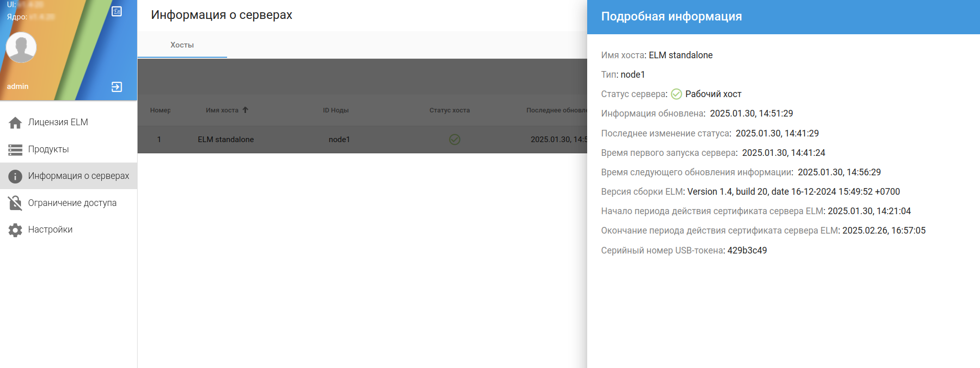This screenshot has width=980, height=368.
Task: Open the Настройки menu item
Action: (69, 229)
